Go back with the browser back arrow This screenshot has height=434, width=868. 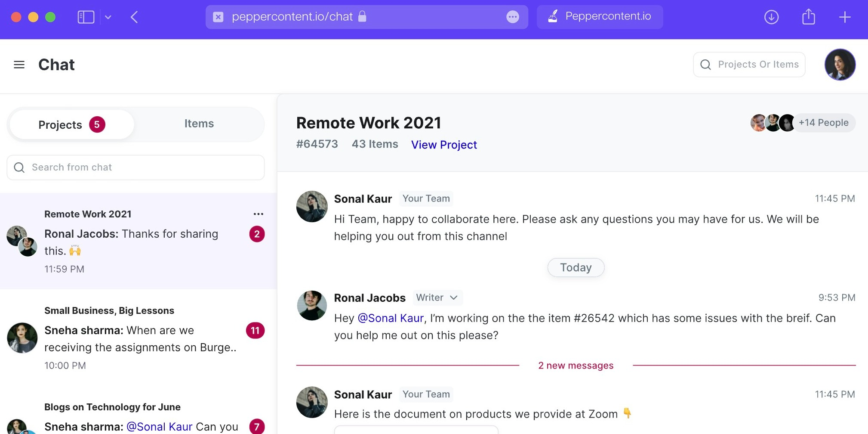point(134,17)
